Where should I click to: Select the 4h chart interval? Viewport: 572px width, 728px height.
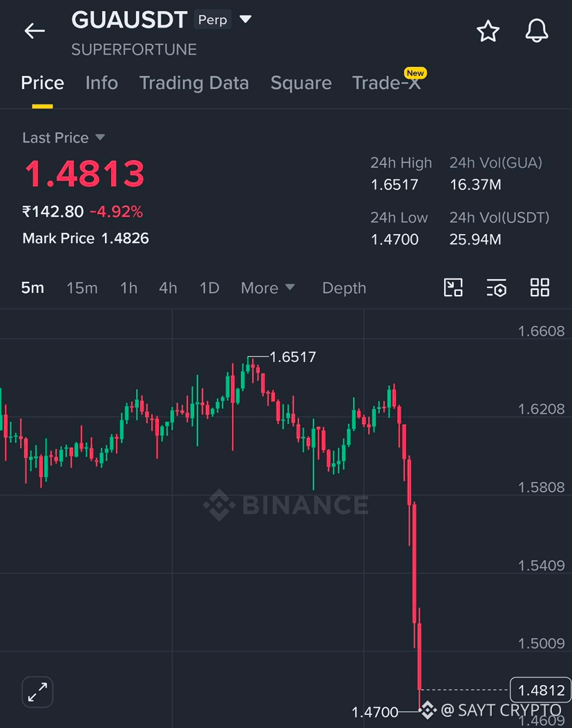[x=168, y=288]
